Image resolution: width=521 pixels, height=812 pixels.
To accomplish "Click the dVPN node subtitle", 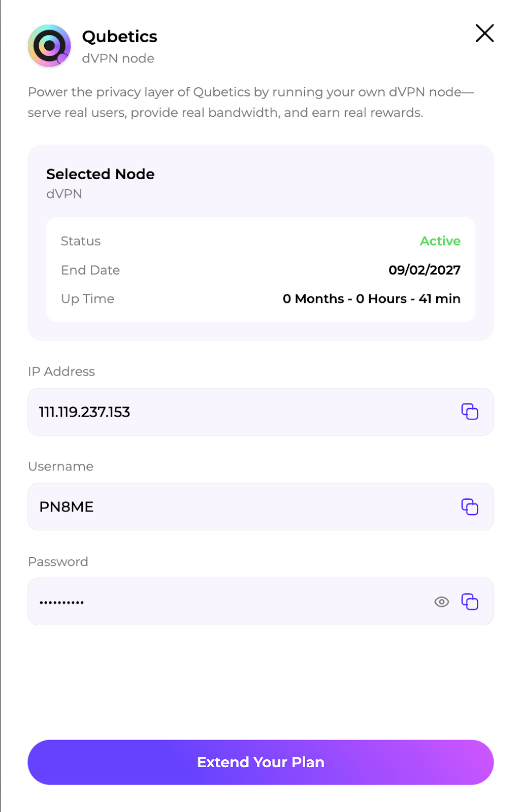I will [x=118, y=58].
